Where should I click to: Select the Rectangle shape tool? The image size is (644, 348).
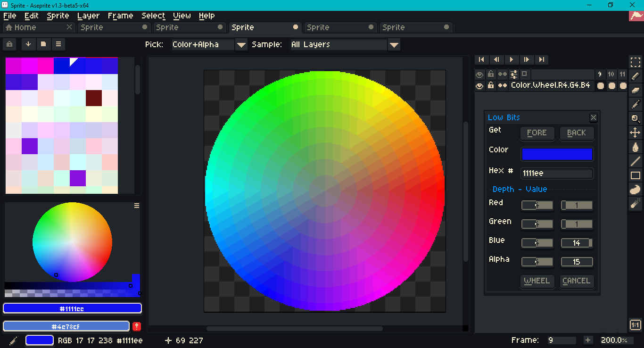click(635, 175)
